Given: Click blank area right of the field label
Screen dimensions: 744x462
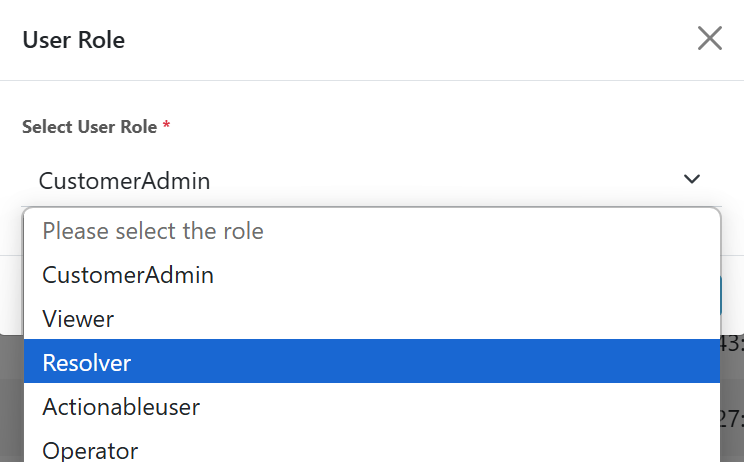Looking at the screenshot, I should point(450,127).
